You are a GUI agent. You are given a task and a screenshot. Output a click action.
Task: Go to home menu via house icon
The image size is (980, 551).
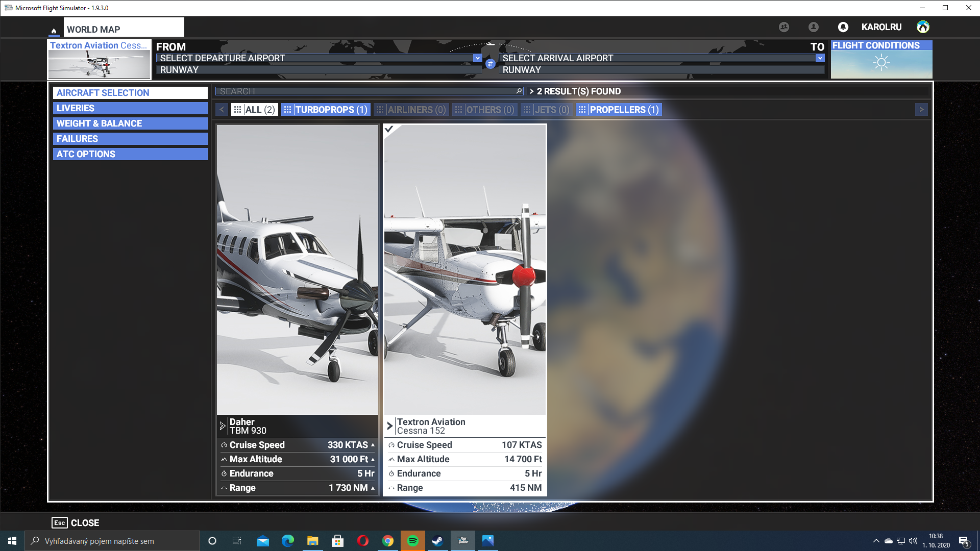pyautogui.click(x=54, y=31)
